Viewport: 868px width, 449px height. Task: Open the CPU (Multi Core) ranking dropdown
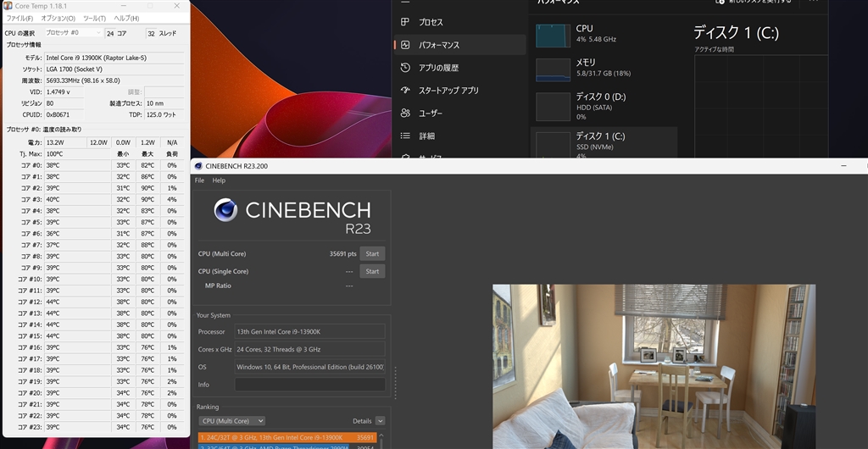[x=232, y=421]
